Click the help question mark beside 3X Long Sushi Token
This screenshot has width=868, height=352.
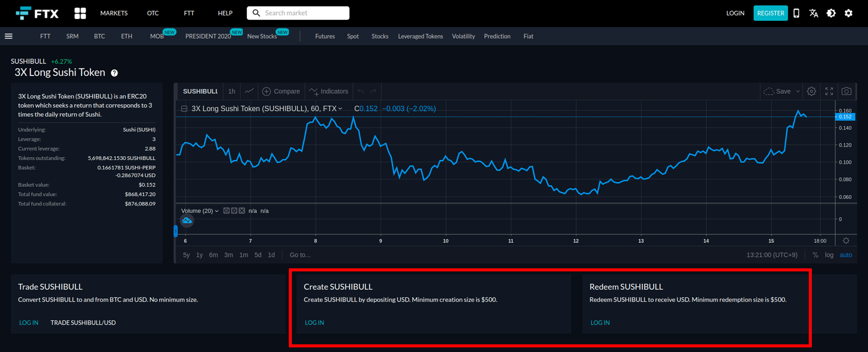114,73
